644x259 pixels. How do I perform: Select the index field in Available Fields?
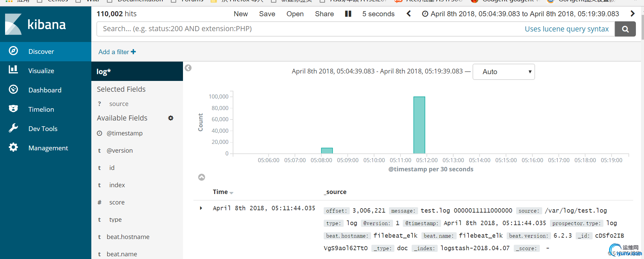tap(117, 185)
